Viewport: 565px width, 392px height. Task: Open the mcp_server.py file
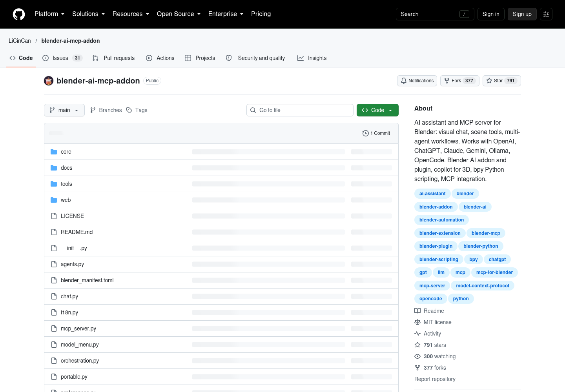[x=78, y=328]
